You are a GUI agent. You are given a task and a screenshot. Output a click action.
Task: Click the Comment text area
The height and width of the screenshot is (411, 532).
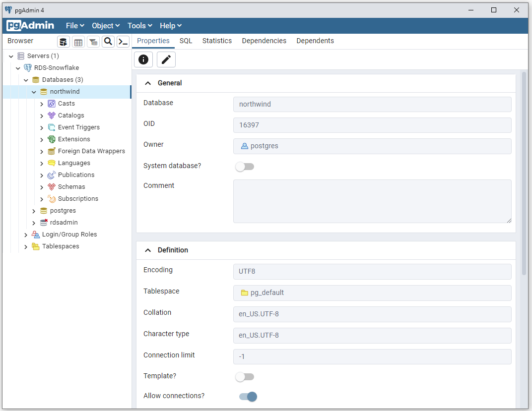372,201
